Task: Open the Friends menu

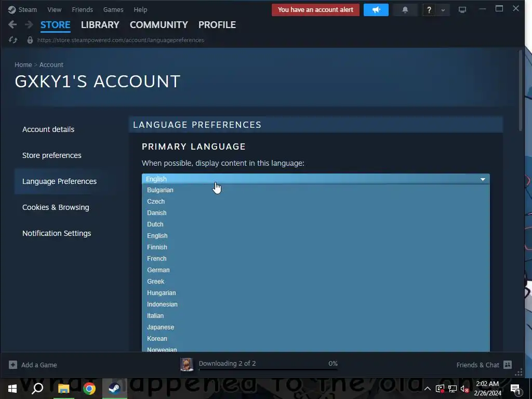Action: coord(83,9)
